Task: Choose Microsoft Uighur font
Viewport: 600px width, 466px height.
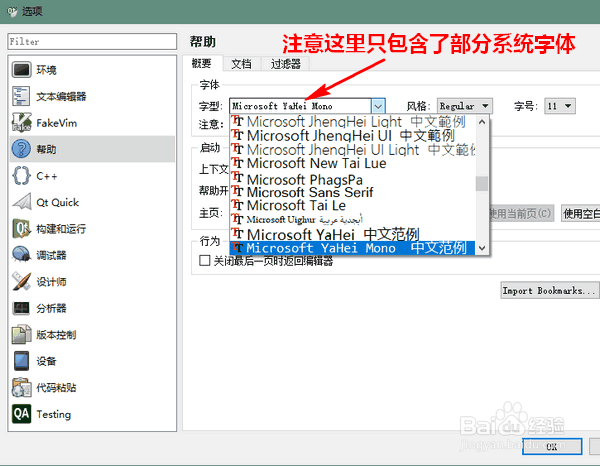Action: pos(353,220)
